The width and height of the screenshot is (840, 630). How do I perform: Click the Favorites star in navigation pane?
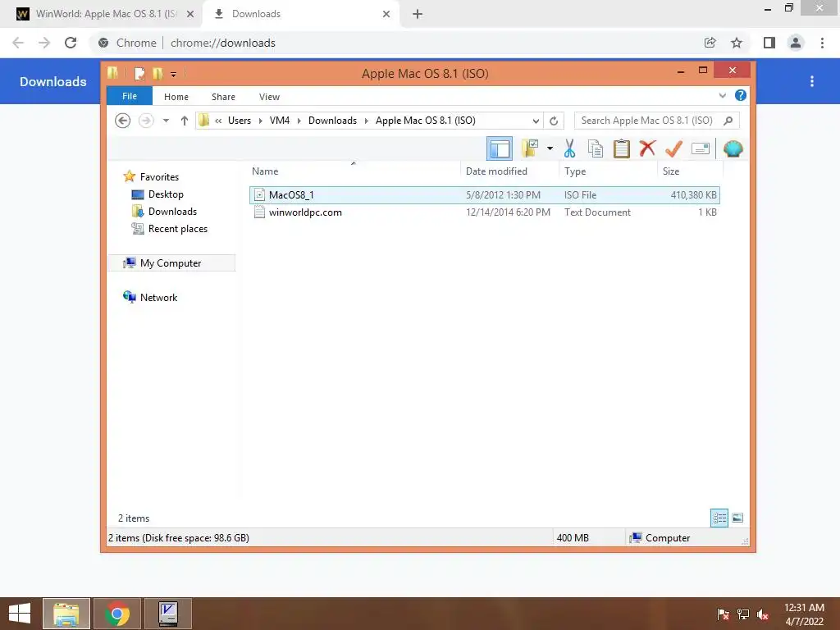pyautogui.click(x=129, y=176)
